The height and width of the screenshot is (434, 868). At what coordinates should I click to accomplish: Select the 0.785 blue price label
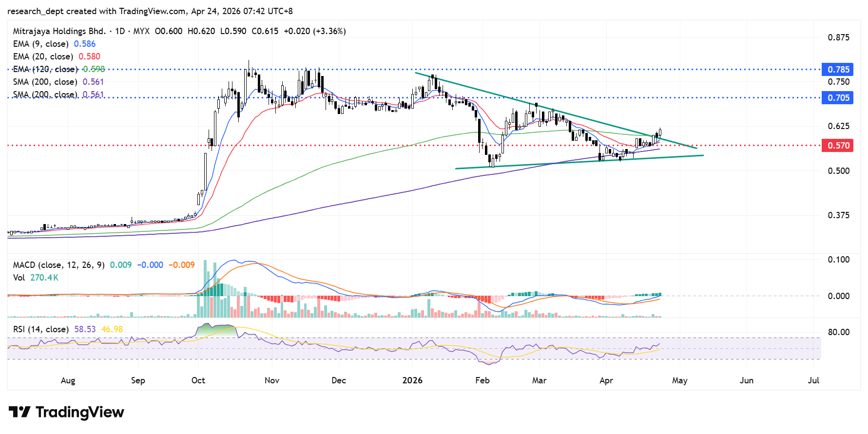[838, 70]
